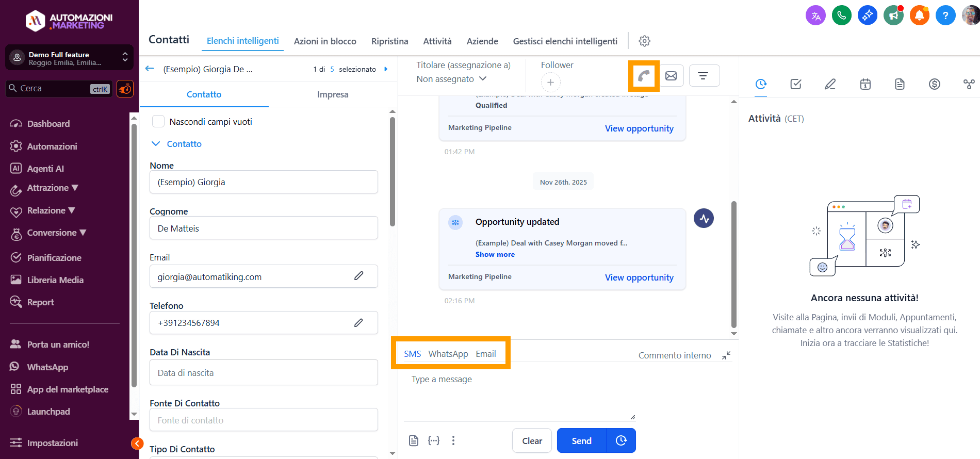
Task: Click the add Follower plus button
Action: tap(550, 83)
